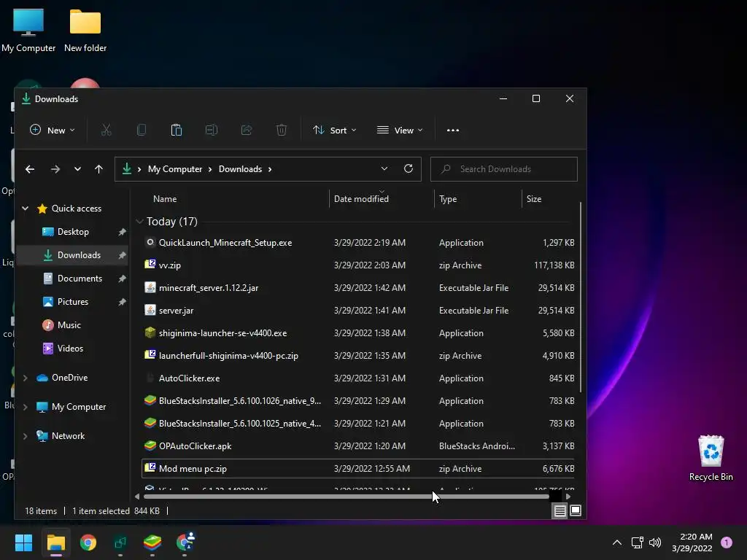
Task: Click File Explorer taskbar icon
Action: 55,542
